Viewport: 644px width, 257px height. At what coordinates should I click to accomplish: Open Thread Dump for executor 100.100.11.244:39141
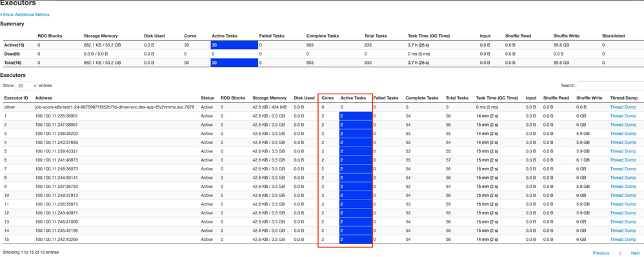[623, 178]
